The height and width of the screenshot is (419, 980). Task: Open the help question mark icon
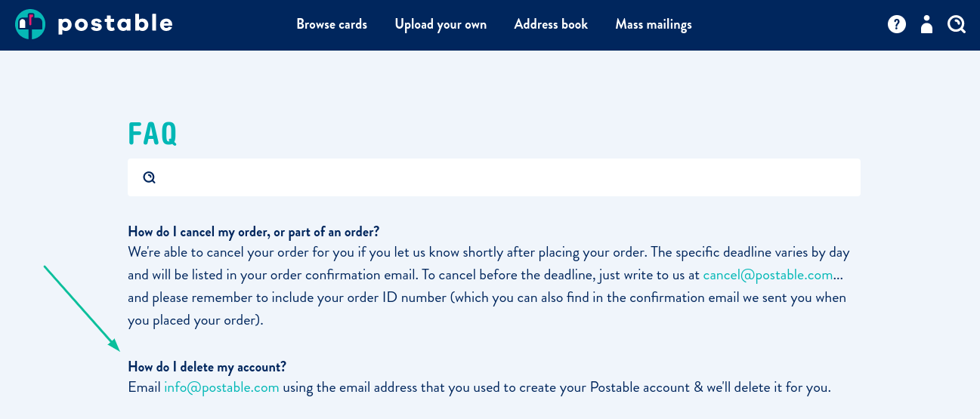pyautogui.click(x=897, y=25)
